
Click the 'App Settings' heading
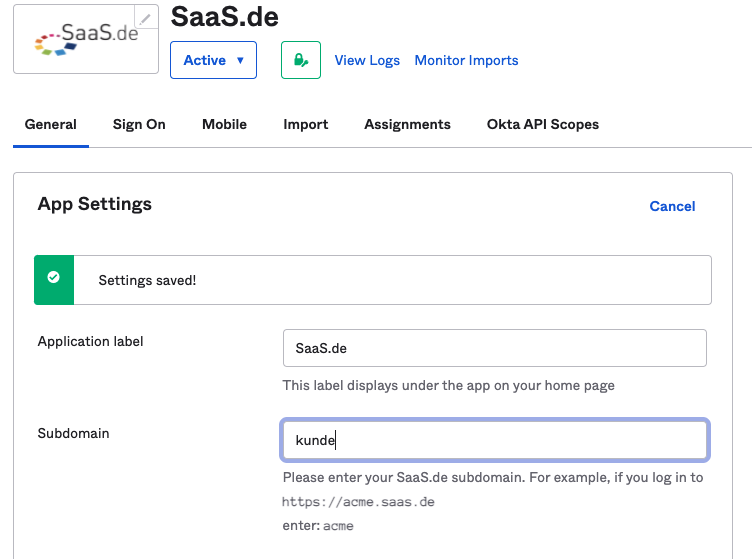[94, 204]
